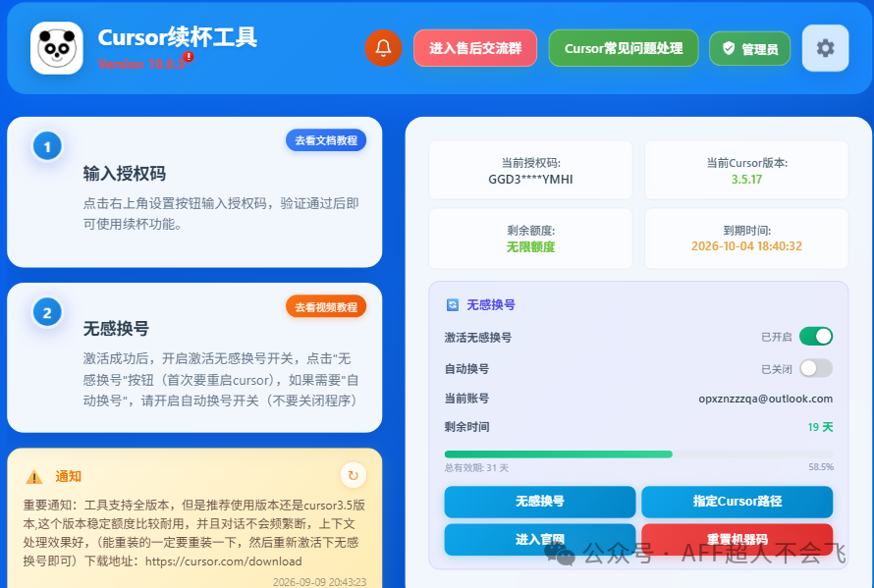This screenshot has width=874, height=588.
Task: Open Cursor常见问题处理
Action: (624, 48)
